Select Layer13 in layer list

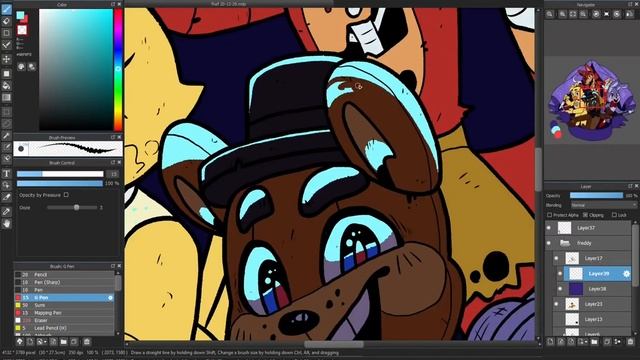(593, 320)
